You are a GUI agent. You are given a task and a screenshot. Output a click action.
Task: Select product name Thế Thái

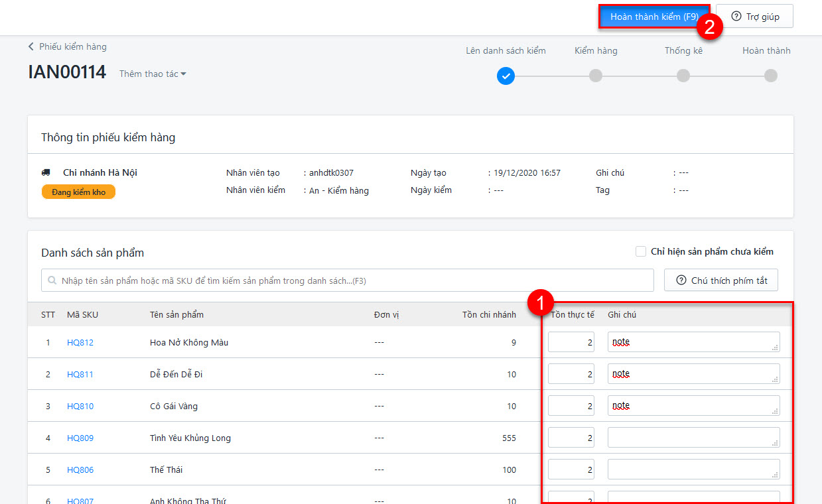(x=166, y=470)
